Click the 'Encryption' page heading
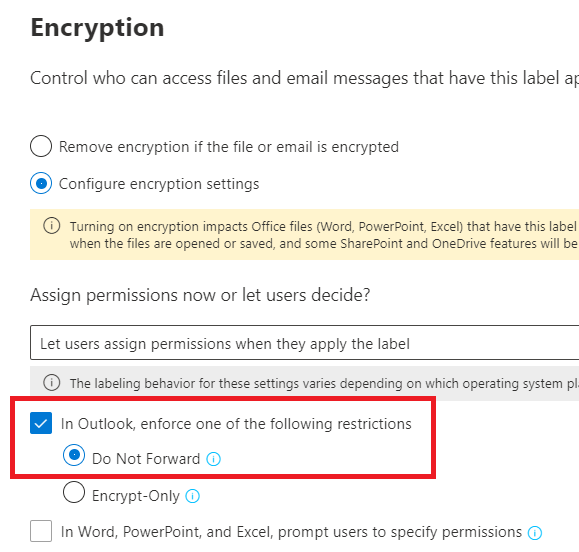Viewport: 579px width, 552px height. coord(97,28)
